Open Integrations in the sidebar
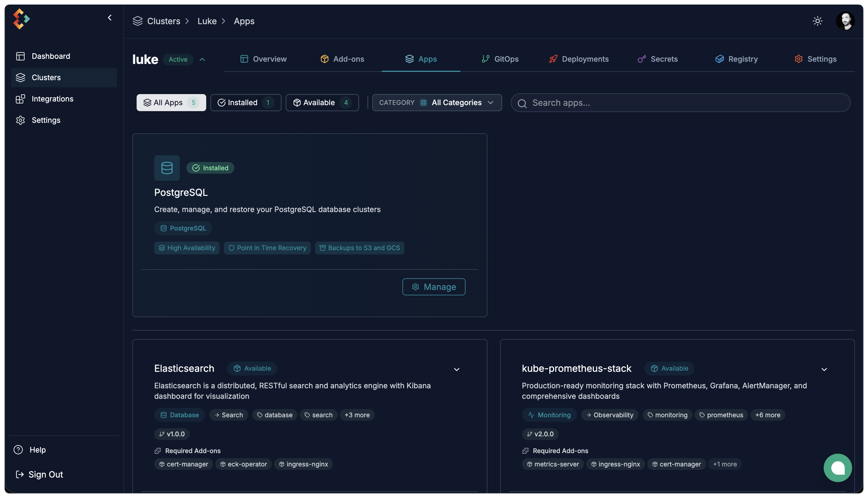 64,99
